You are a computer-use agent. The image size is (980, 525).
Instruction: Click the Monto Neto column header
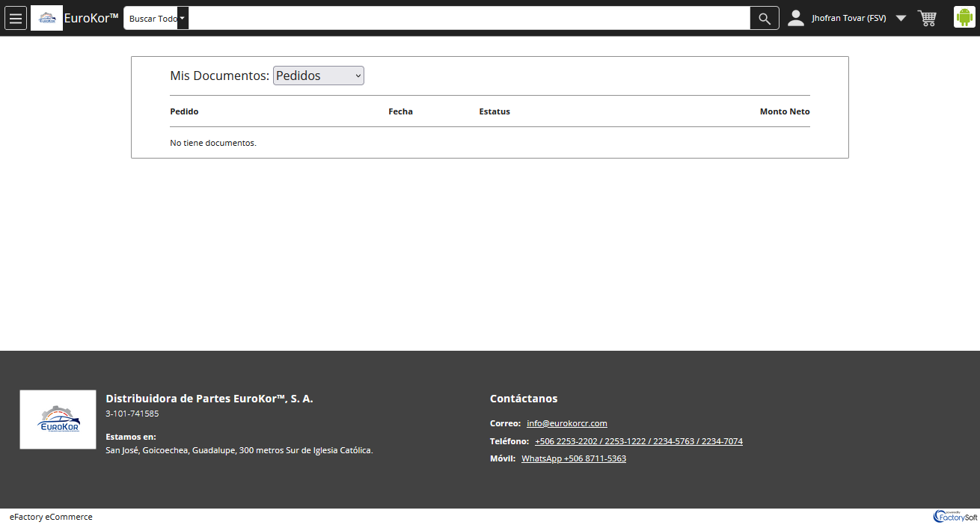point(785,111)
